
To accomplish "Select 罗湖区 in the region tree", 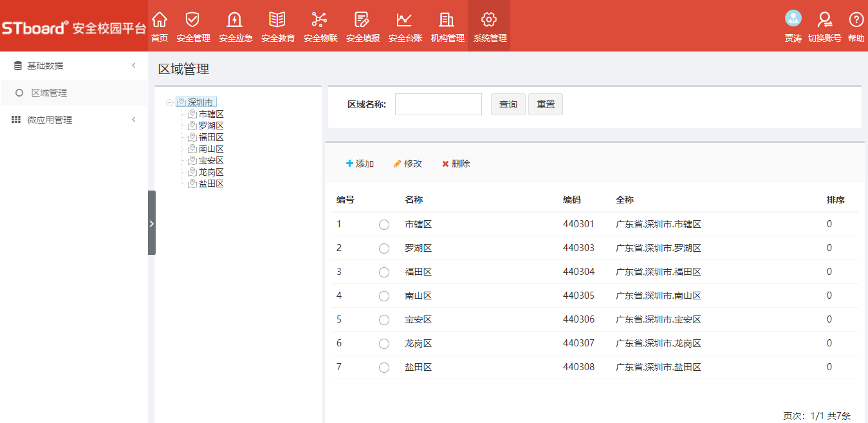I will point(211,126).
